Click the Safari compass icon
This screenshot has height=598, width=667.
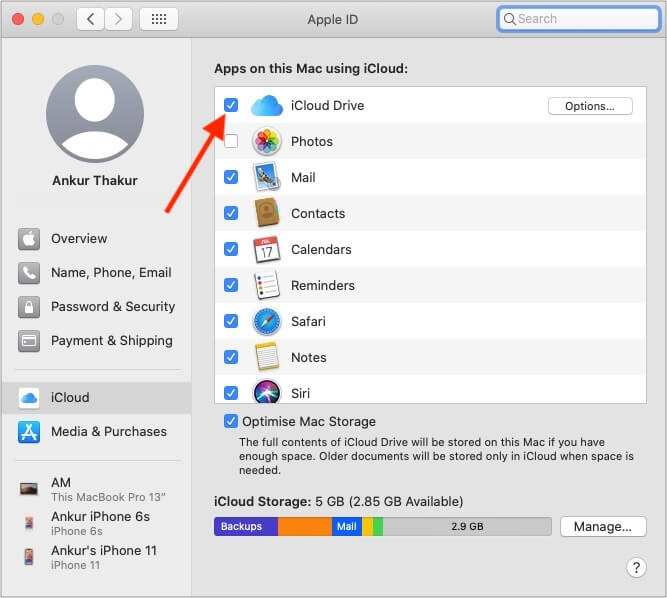click(267, 321)
